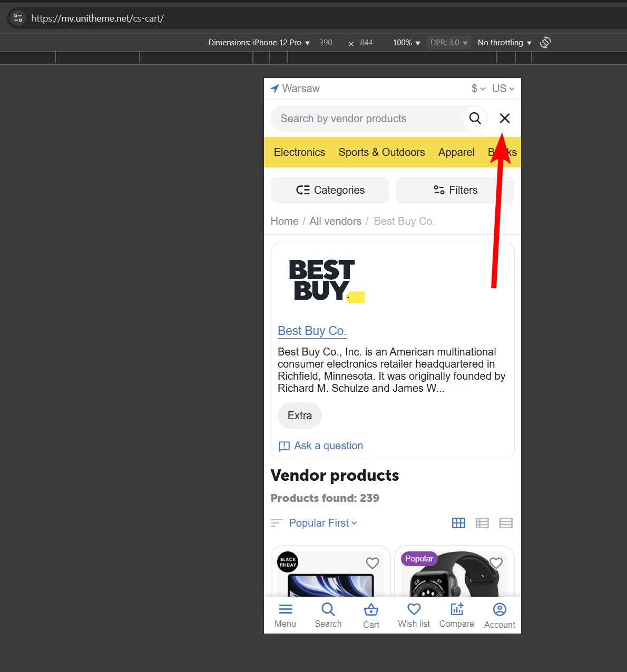627x672 pixels.
Task: Click the Popular label on the watch card
Action: click(x=419, y=559)
